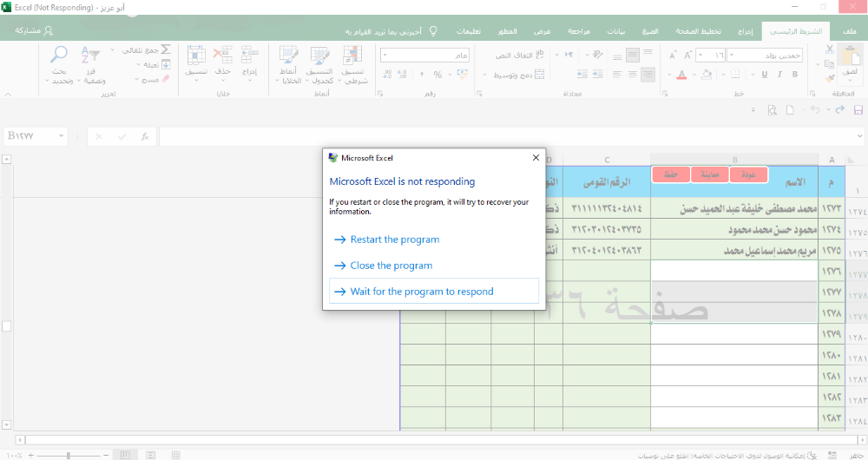Screen dimensions: 868x460
Task: Click the red حفظ (Save) sheet button
Action: (x=672, y=174)
